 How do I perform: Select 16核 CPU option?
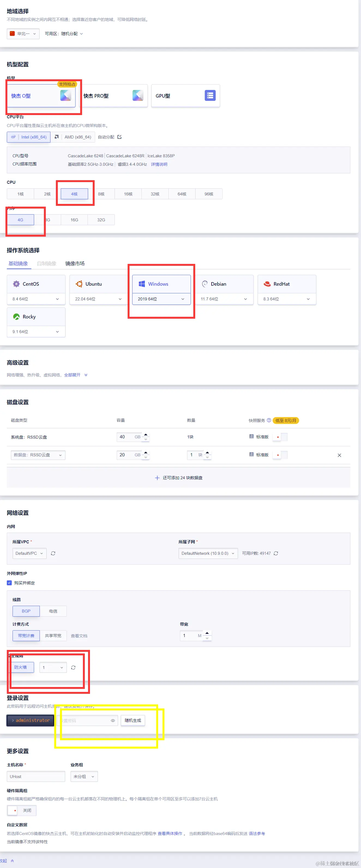pos(128,194)
